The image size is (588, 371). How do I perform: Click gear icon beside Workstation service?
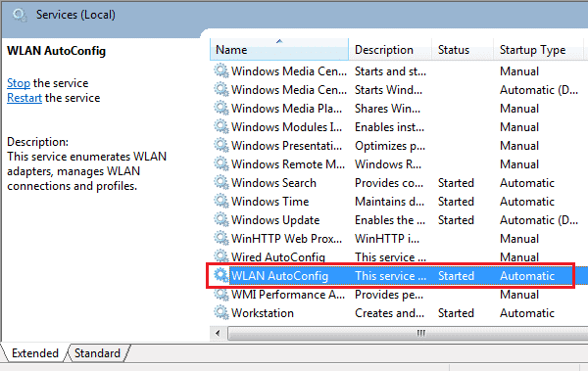point(221,312)
